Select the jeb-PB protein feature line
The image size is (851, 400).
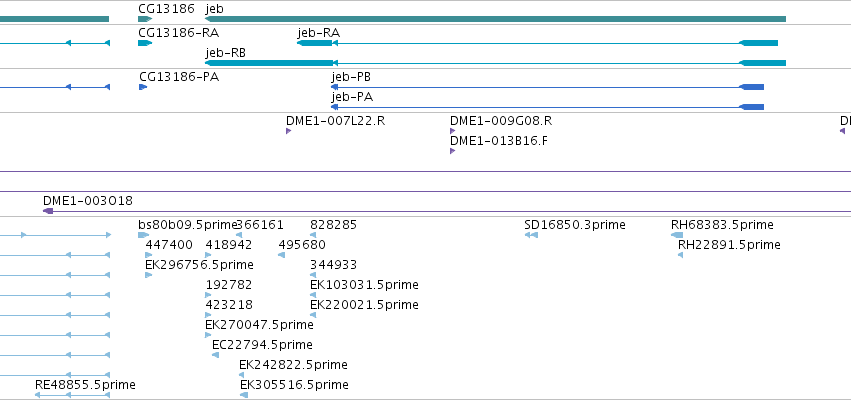[547, 87]
